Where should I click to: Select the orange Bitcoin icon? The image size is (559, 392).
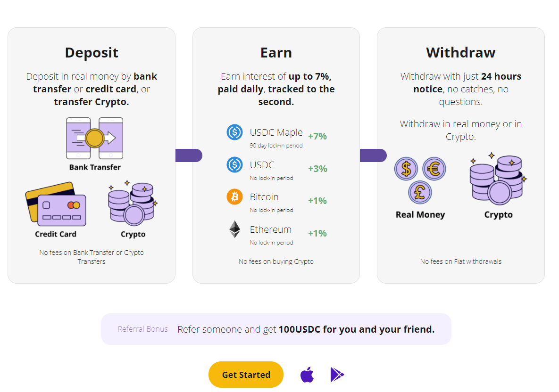point(234,196)
